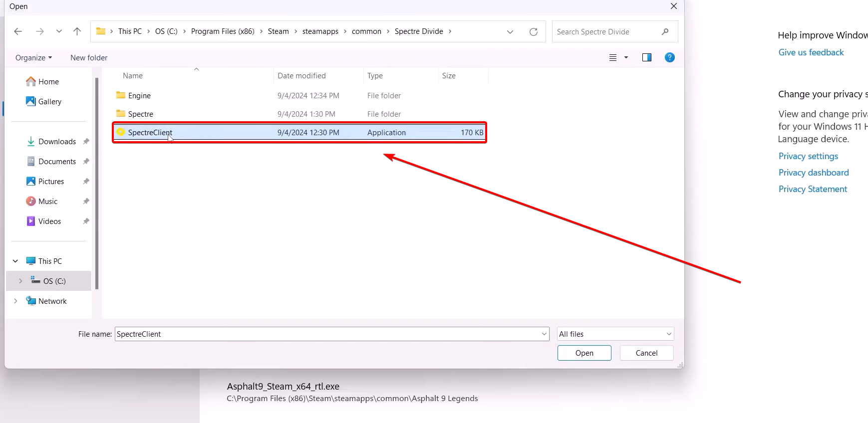Viewport: 868px width, 423px height.
Task: Open chevron after Spectre Divide breadcrumb
Action: pos(450,31)
